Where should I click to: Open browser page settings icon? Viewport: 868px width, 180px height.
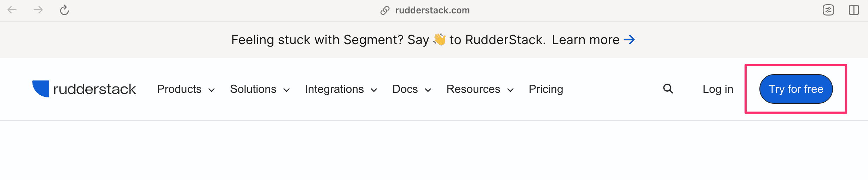coord(828,10)
